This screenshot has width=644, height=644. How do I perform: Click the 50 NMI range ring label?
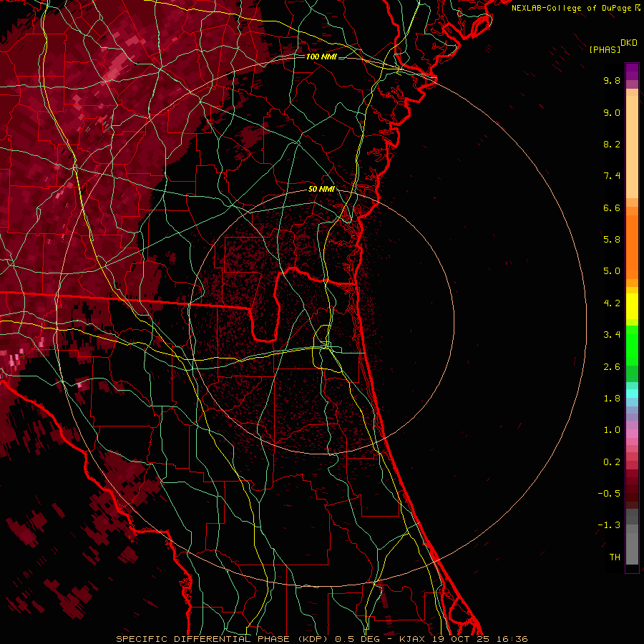[x=321, y=190]
